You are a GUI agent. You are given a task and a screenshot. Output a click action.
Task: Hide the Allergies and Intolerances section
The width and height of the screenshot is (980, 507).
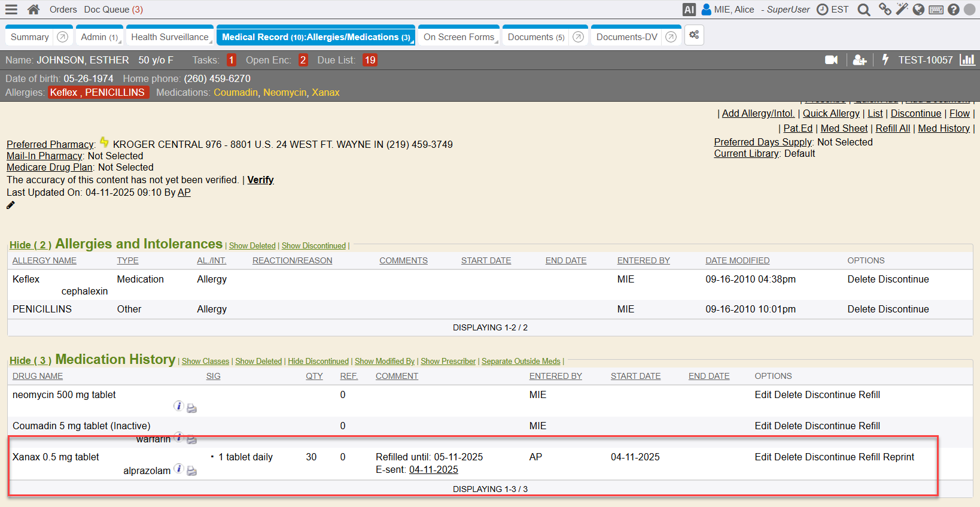pos(30,245)
